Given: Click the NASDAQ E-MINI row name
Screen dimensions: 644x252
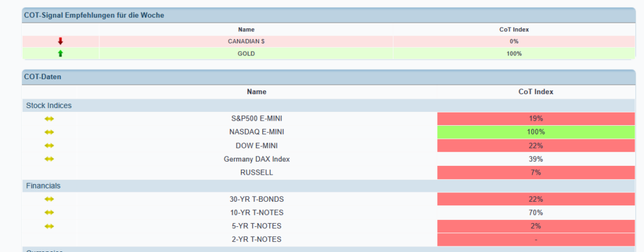Looking at the screenshot, I should pos(257,132).
